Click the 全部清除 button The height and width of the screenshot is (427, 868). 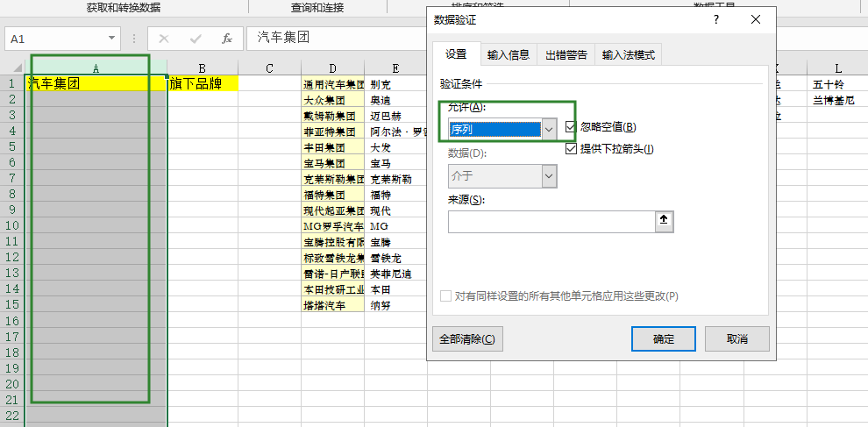[x=467, y=339]
